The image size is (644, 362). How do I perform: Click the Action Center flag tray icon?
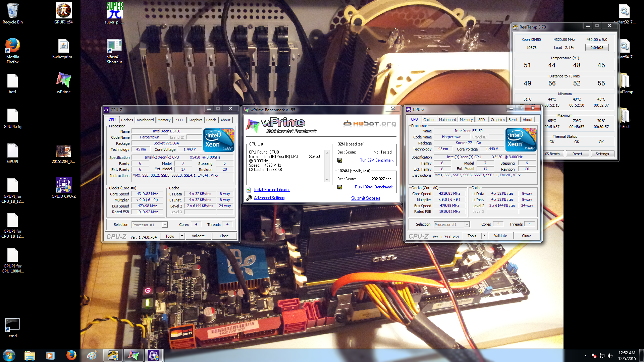pos(594,356)
